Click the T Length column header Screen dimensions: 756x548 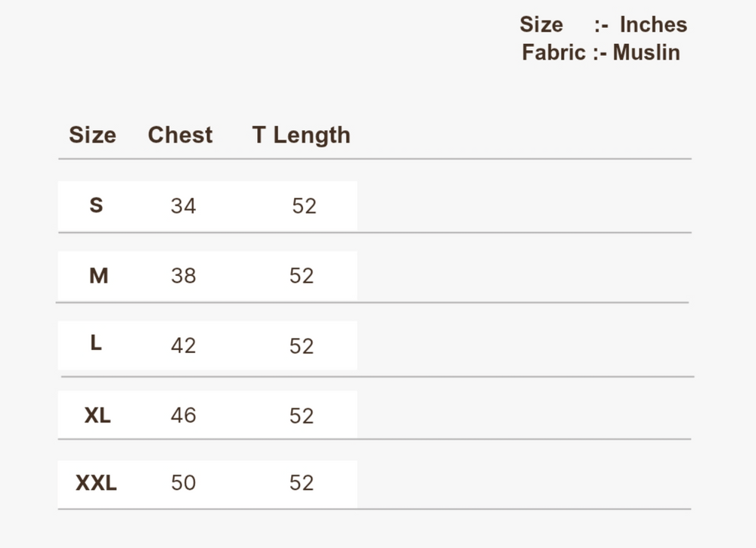[x=301, y=135]
